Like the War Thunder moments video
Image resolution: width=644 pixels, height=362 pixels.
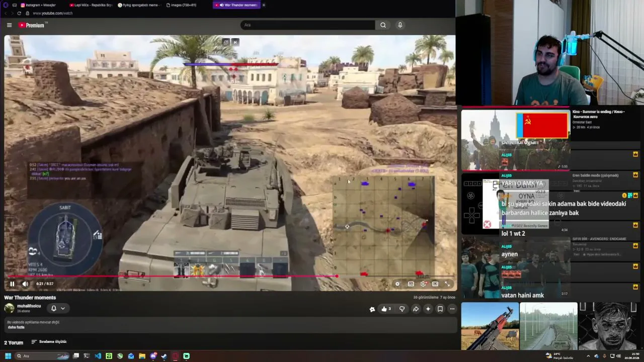pos(386,309)
